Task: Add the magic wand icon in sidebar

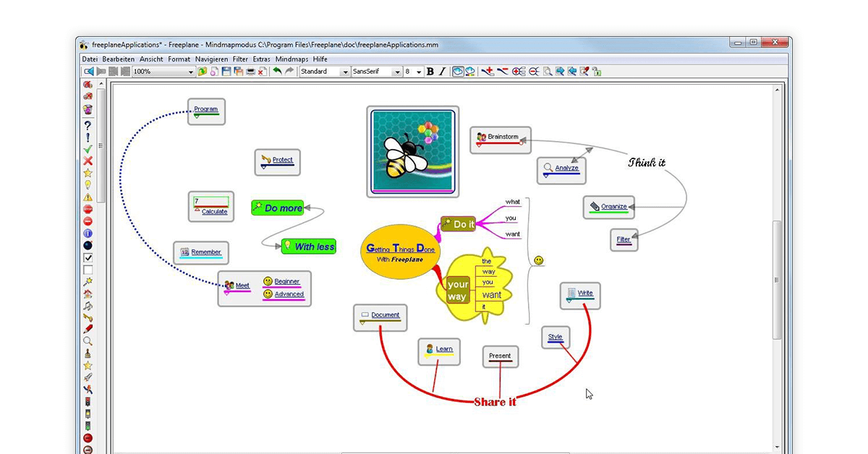Action: pos(88,281)
